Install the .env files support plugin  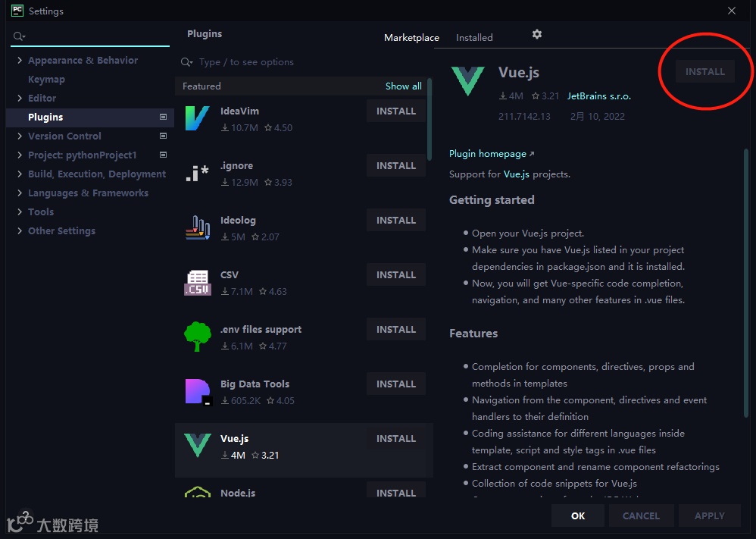396,329
